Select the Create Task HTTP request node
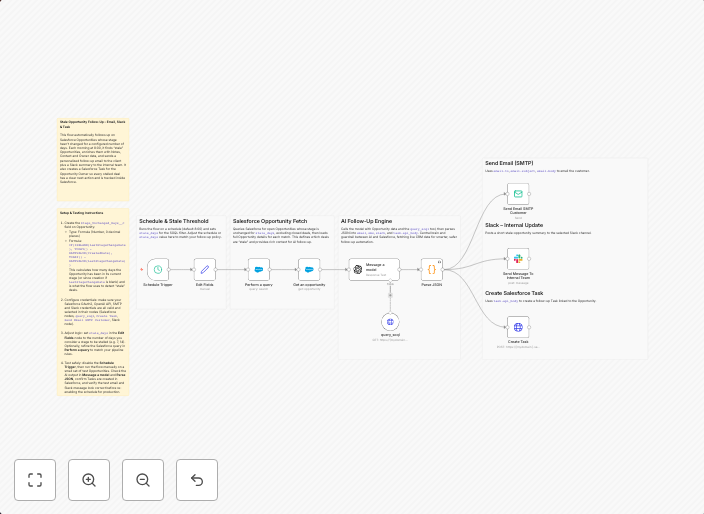This screenshot has width=704, height=514. click(x=518, y=327)
